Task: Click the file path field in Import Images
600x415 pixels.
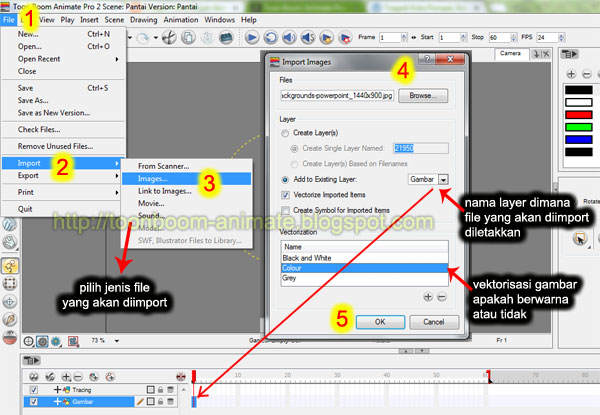Action: (337, 96)
